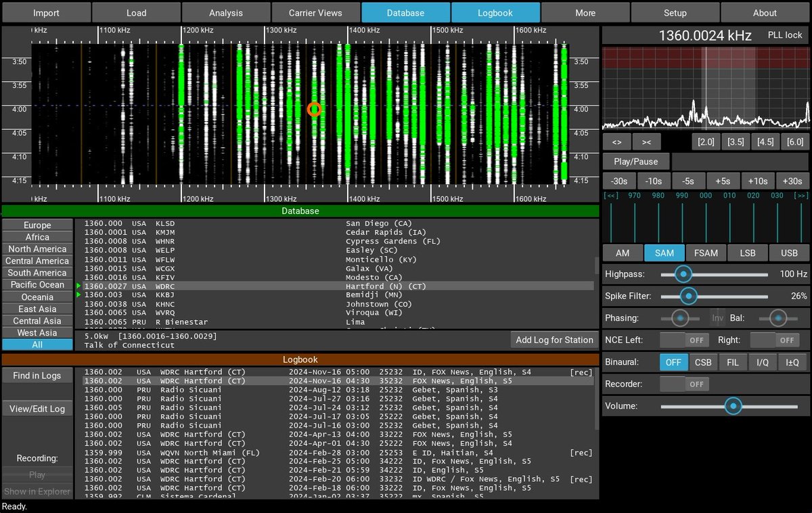Image resolution: width=812 pixels, height=513 pixels.
Task: Filter database by South America region
Action: pos(37,273)
